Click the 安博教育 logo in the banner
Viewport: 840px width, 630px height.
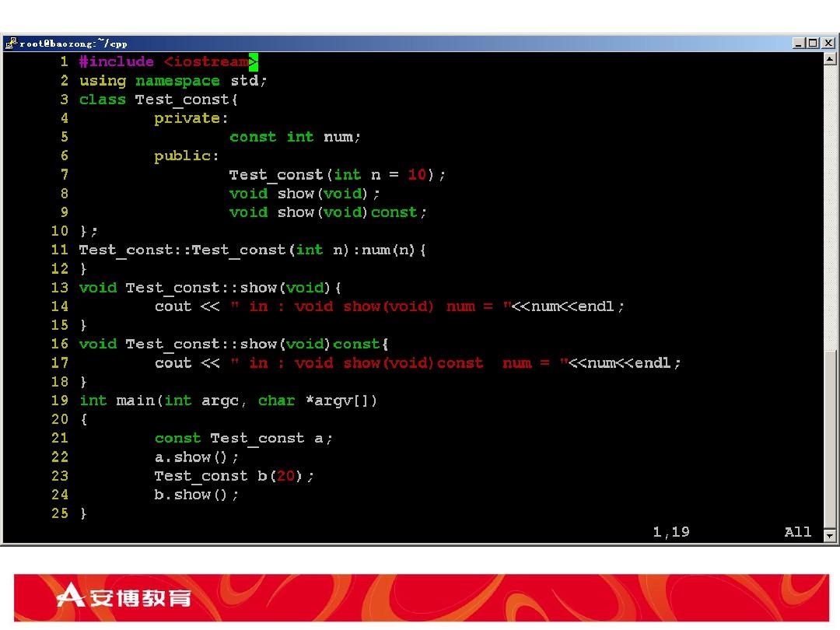(124, 597)
